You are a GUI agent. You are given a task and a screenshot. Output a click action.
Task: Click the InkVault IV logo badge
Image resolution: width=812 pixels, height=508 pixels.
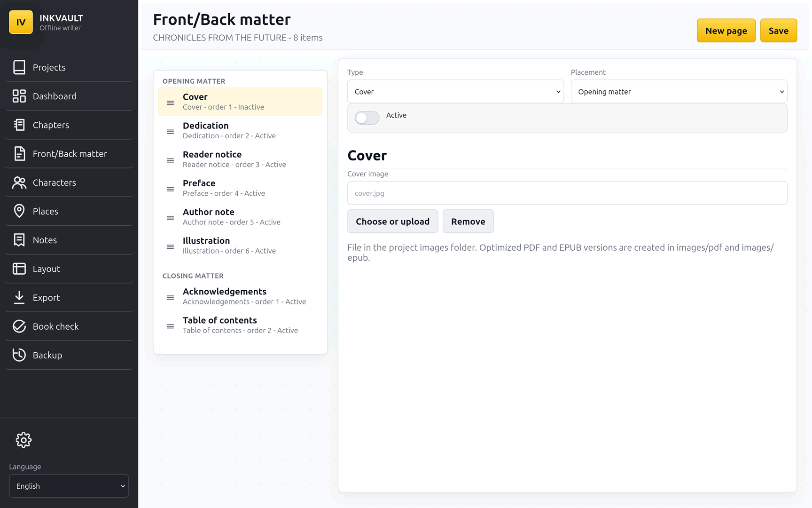tap(21, 22)
